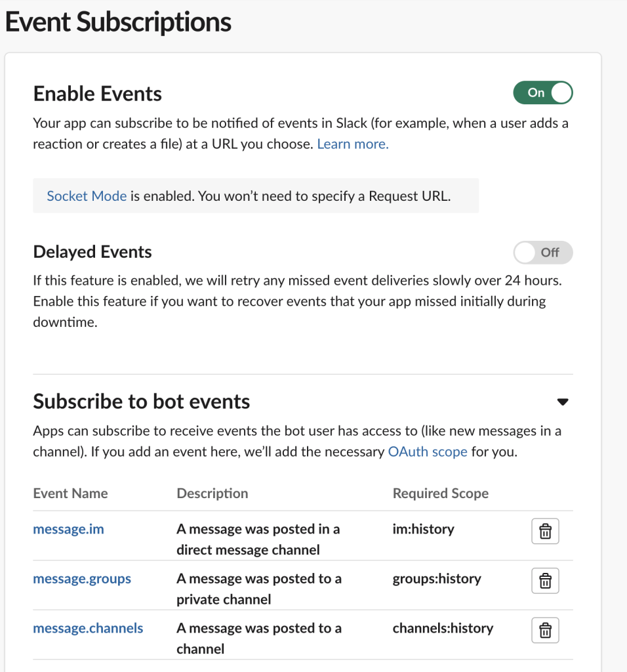View the message.channels event link
Screen dimensions: 627x672
88,628
